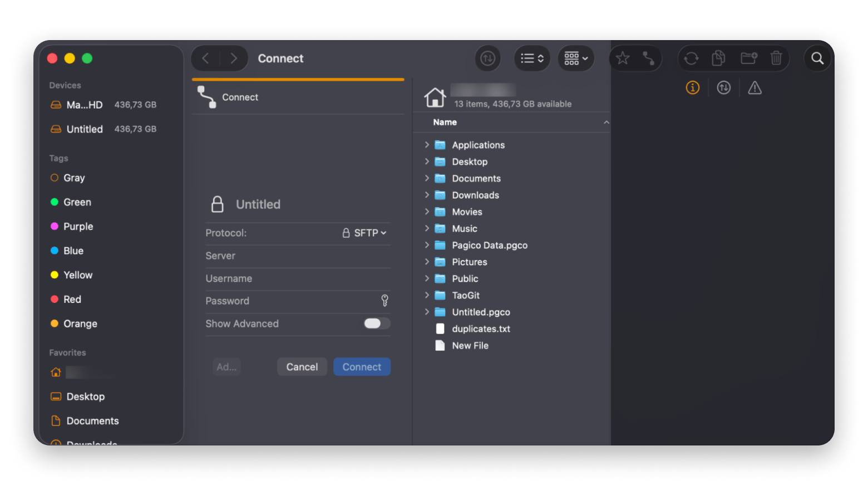Expand the Public folder
The height and width of the screenshot is (490, 868).
click(427, 278)
